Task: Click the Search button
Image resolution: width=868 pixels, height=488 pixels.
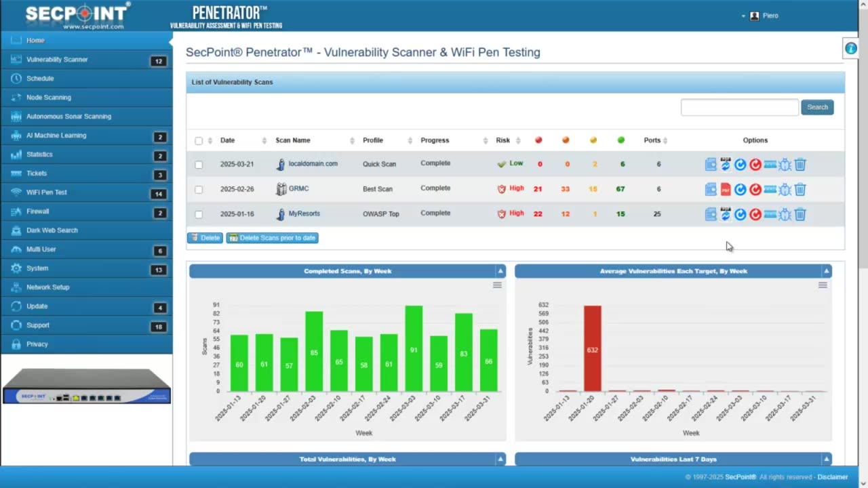Action: click(817, 107)
